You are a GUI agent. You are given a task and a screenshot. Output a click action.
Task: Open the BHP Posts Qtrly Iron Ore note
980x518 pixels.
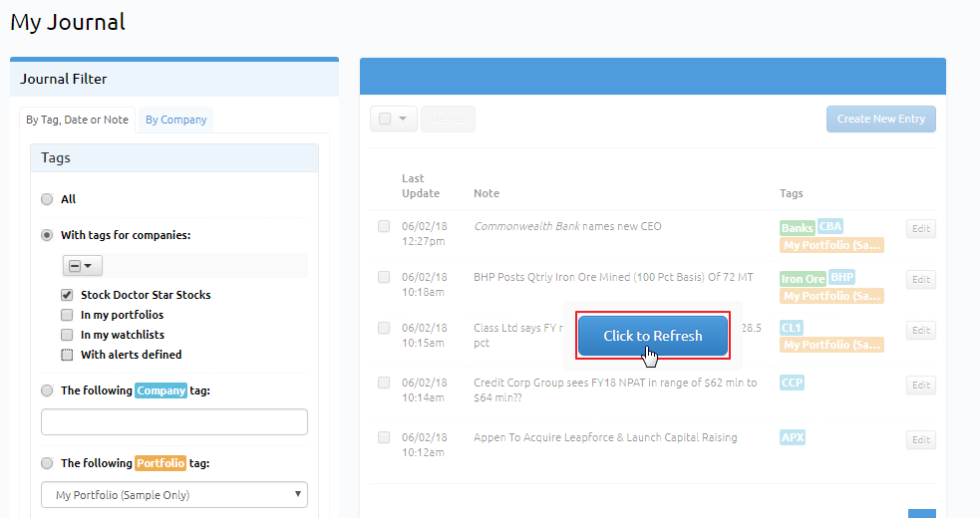point(613,277)
